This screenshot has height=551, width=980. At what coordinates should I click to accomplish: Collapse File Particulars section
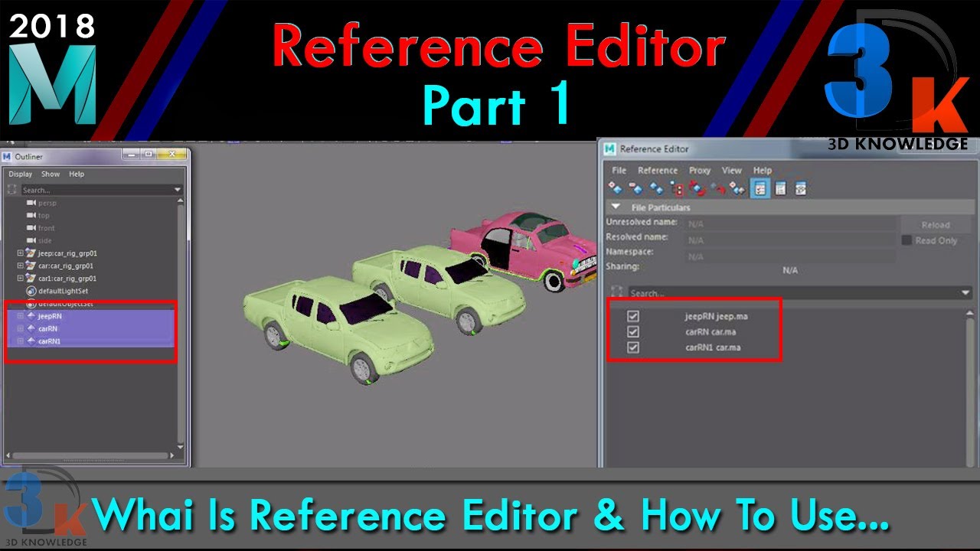tap(616, 207)
